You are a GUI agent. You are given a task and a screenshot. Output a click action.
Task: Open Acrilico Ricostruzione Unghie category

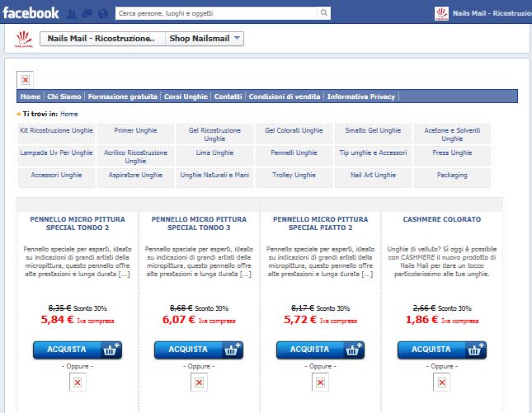135,157
